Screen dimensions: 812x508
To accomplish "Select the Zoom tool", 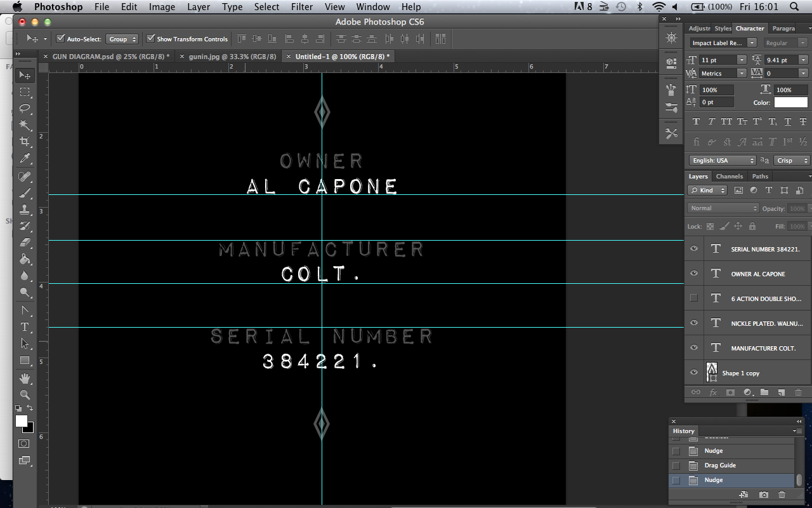I will click(x=25, y=394).
